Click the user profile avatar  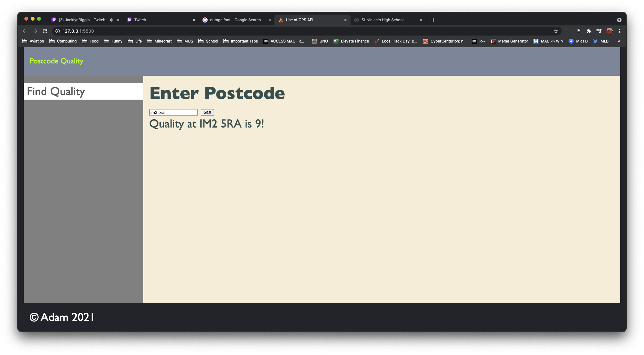coord(609,31)
